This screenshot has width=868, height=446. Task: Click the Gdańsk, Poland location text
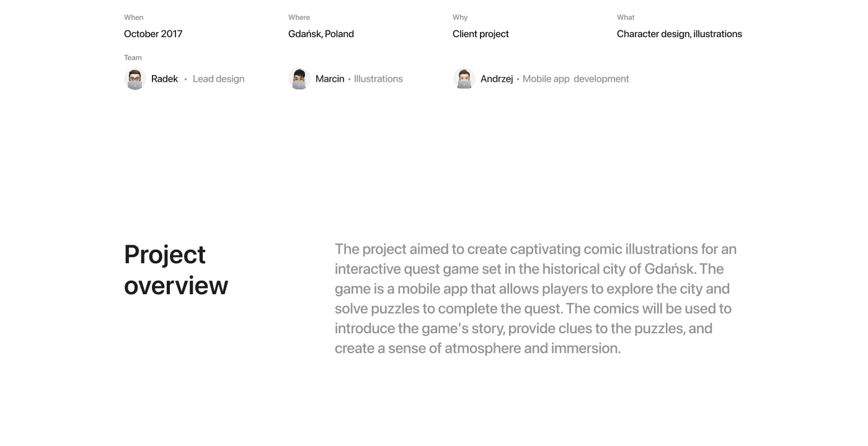click(x=321, y=34)
